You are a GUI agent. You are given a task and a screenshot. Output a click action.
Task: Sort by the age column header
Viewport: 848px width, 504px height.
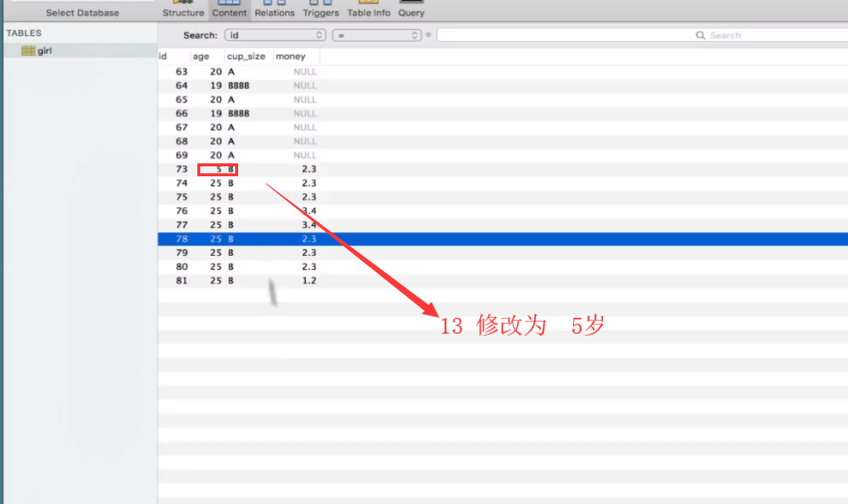pos(207,56)
